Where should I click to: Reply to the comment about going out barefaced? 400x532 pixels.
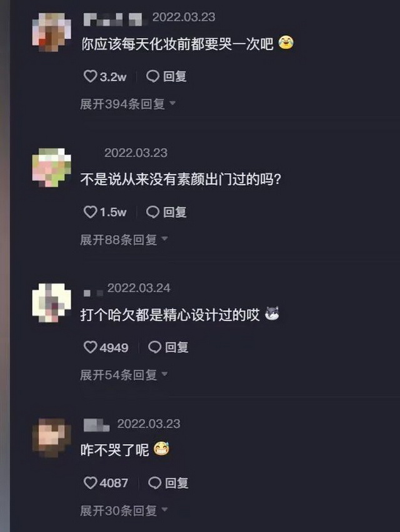pyautogui.click(x=166, y=212)
